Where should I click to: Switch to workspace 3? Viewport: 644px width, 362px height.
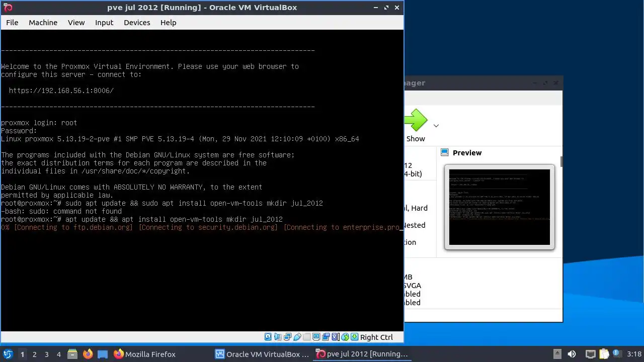coord(46,354)
